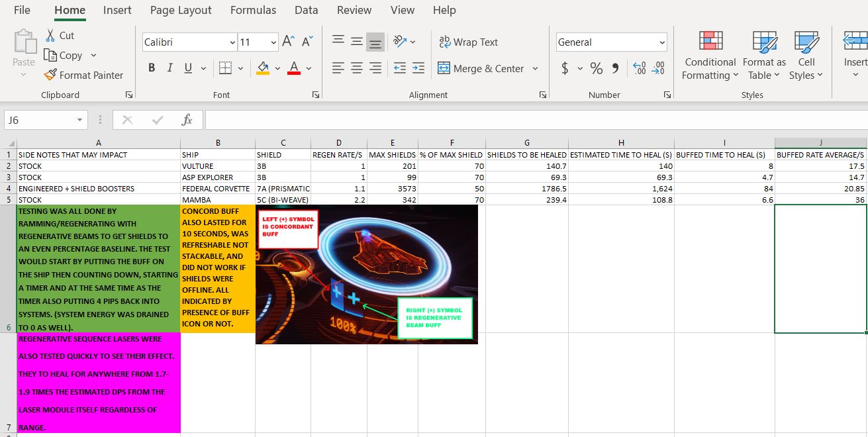
Task: Open the Calibri font name dropdown
Action: pyautogui.click(x=232, y=42)
